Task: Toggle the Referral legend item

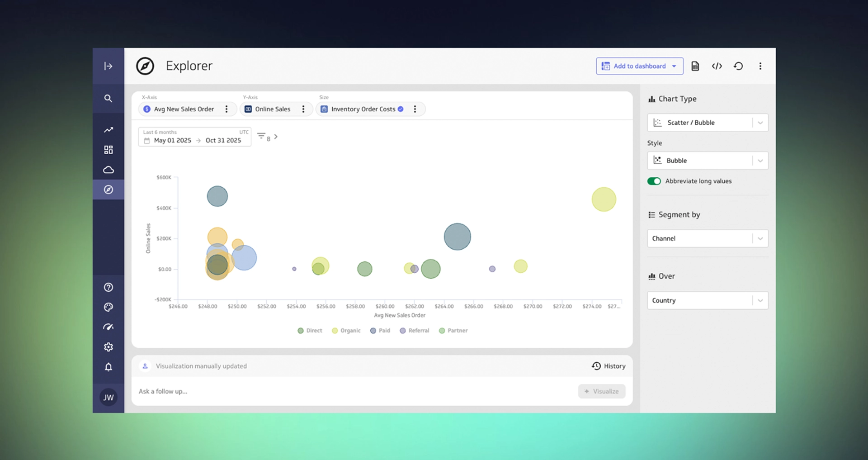Action: pyautogui.click(x=414, y=331)
